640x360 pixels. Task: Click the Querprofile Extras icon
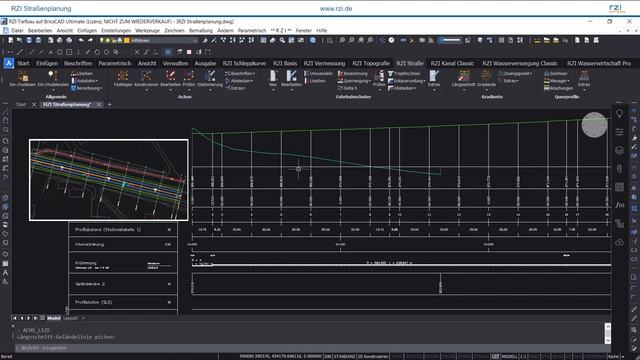(584, 76)
